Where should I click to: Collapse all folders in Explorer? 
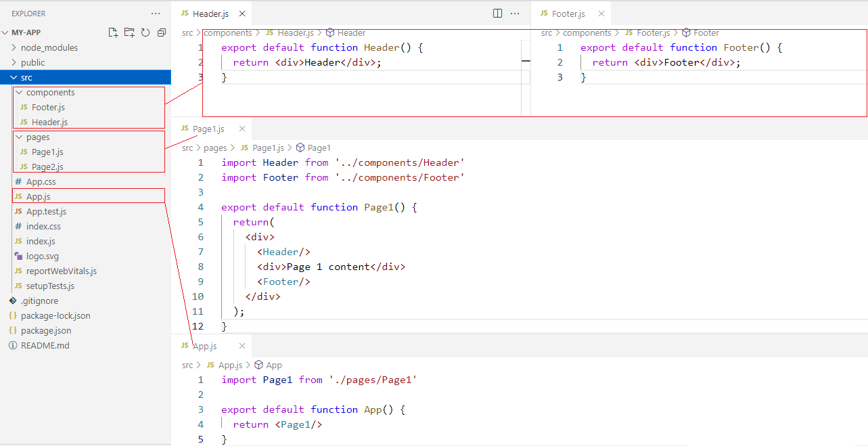pos(161,32)
